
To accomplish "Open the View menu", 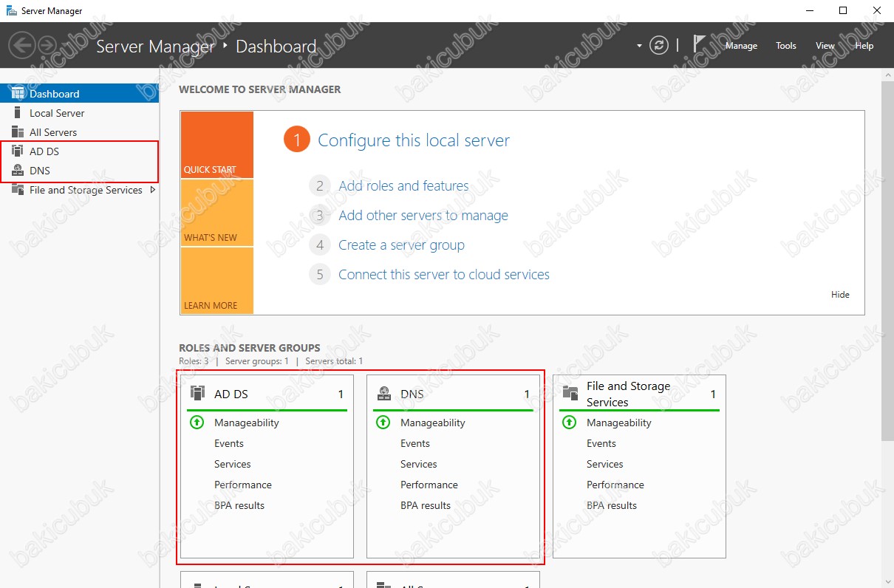I will pyautogui.click(x=825, y=46).
